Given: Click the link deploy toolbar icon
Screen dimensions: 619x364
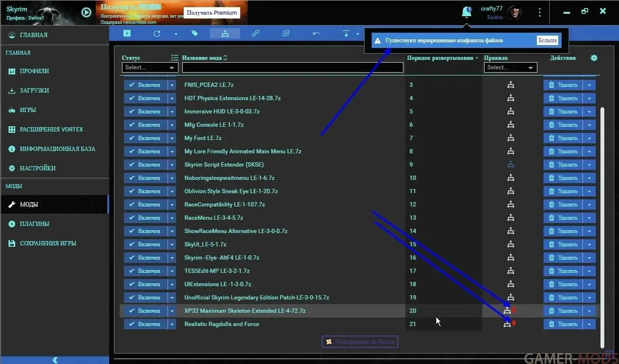Looking at the screenshot, I should point(255,34).
